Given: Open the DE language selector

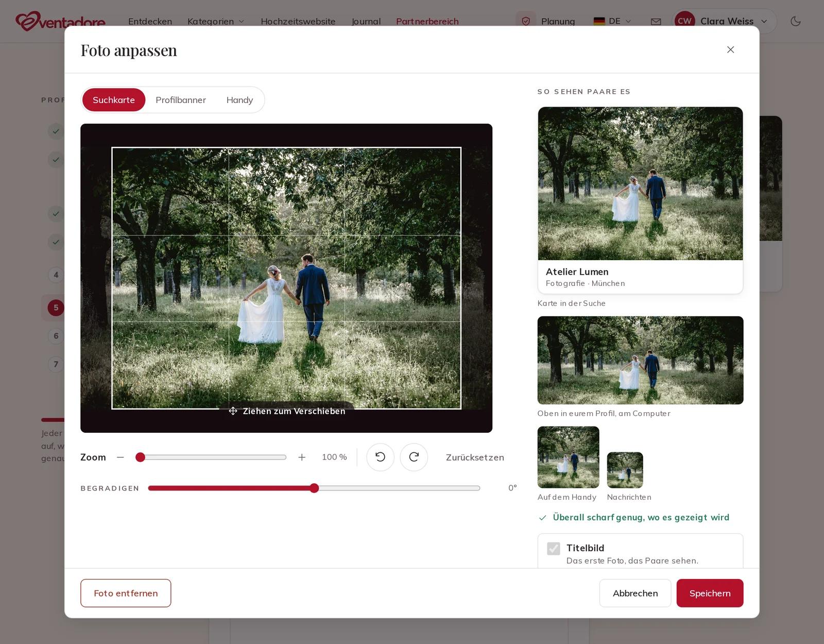Looking at the screenshot, I should point(612,21).
